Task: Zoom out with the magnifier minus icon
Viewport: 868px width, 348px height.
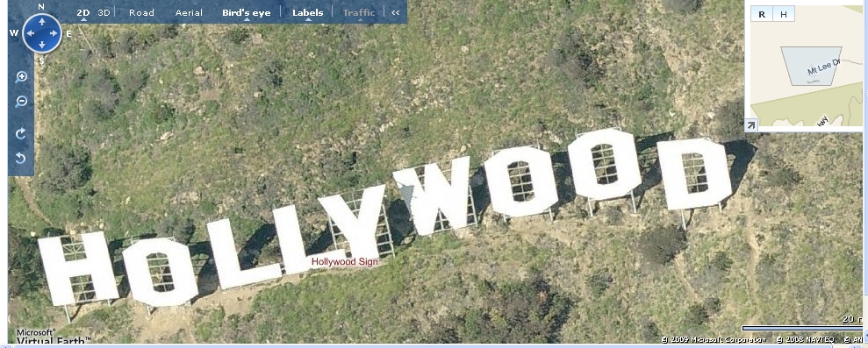Action: click(21, 102)
